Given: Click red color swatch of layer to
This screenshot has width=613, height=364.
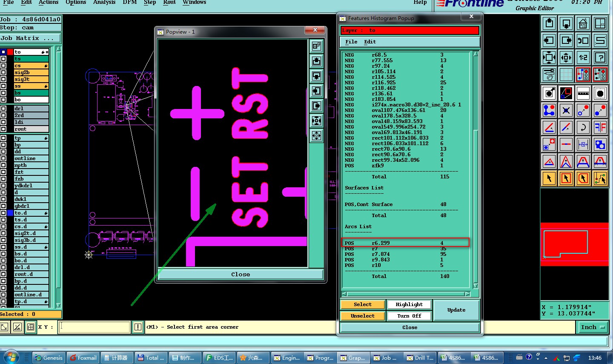Looking at the screenshot, I should tap(10, 52).
